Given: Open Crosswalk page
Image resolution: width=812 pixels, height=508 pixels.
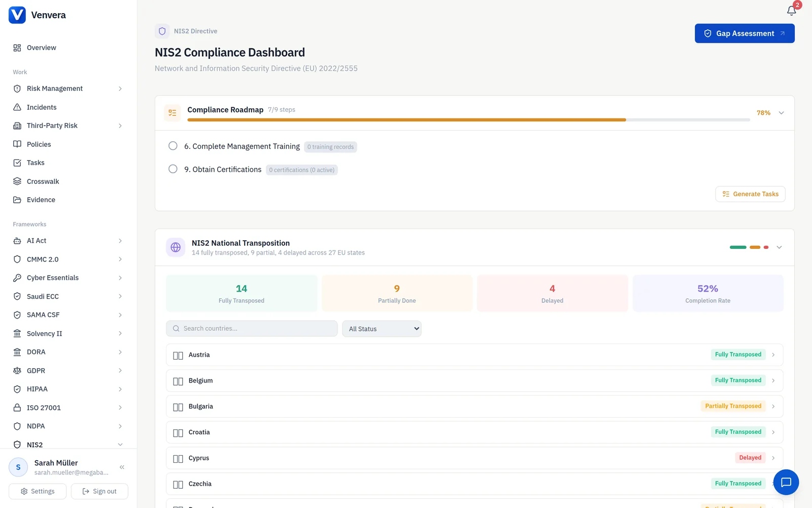Looking at the screenshot, I should pos(68,181).
